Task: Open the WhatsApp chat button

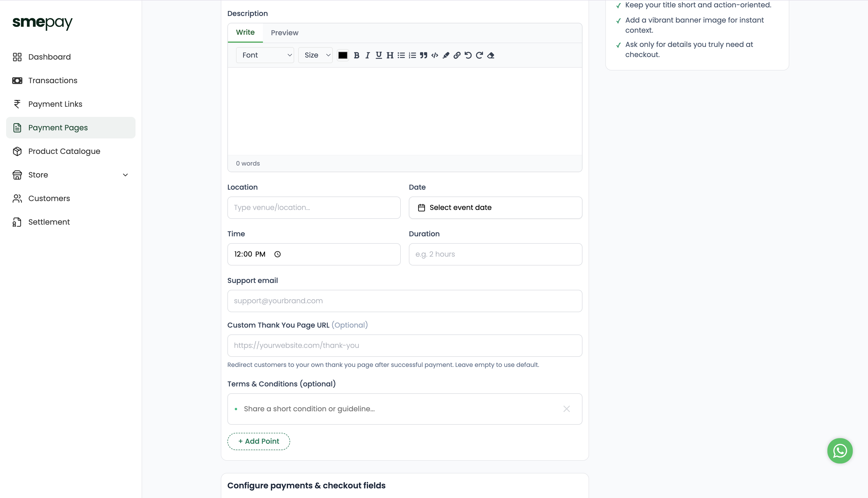Action: point(840,451)
